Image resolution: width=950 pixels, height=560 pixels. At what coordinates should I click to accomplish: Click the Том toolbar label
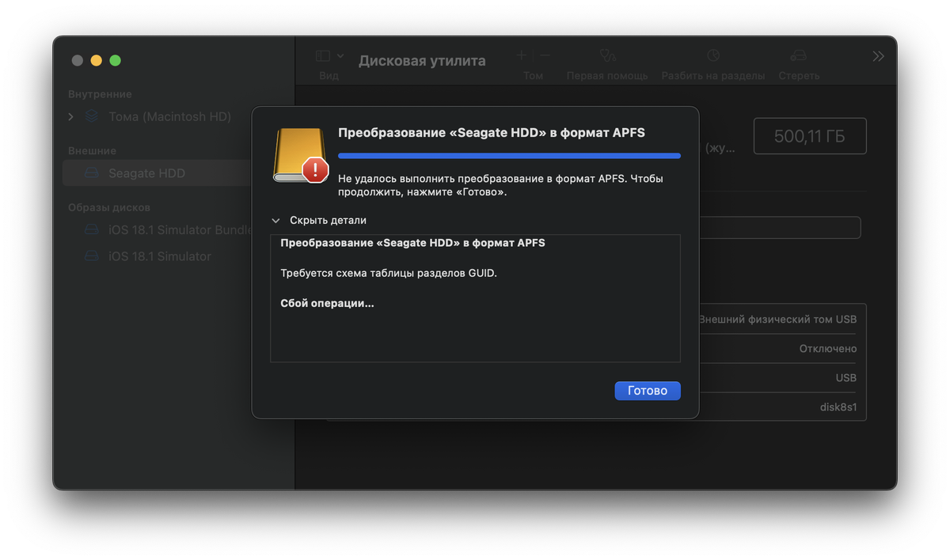coord(533,76)
